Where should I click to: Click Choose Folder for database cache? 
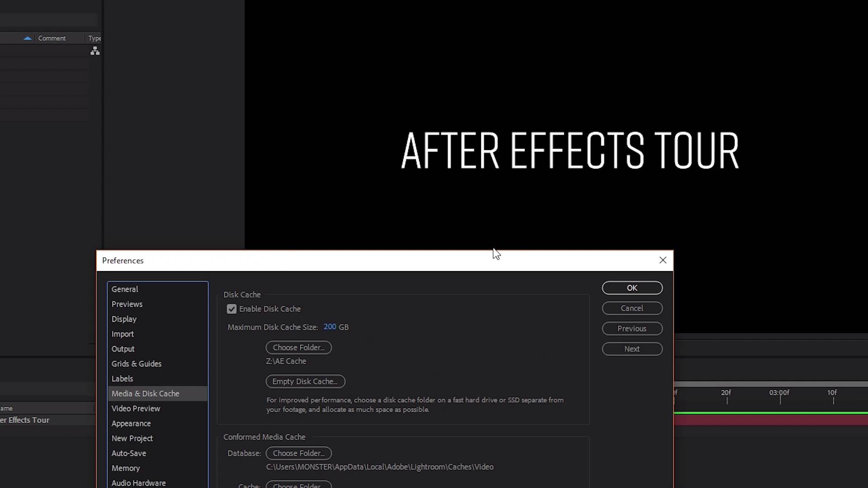click(299, 453)
